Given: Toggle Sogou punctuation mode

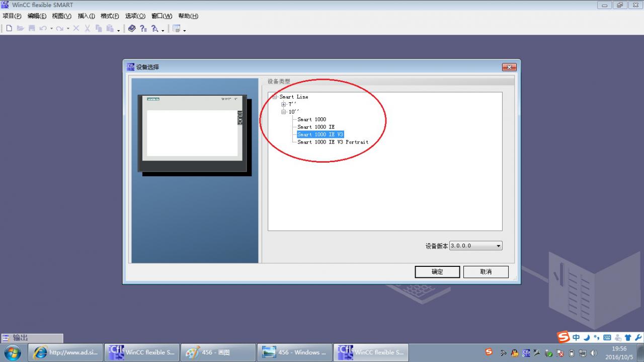Looking at the screenshot, I should click(597, 337).
